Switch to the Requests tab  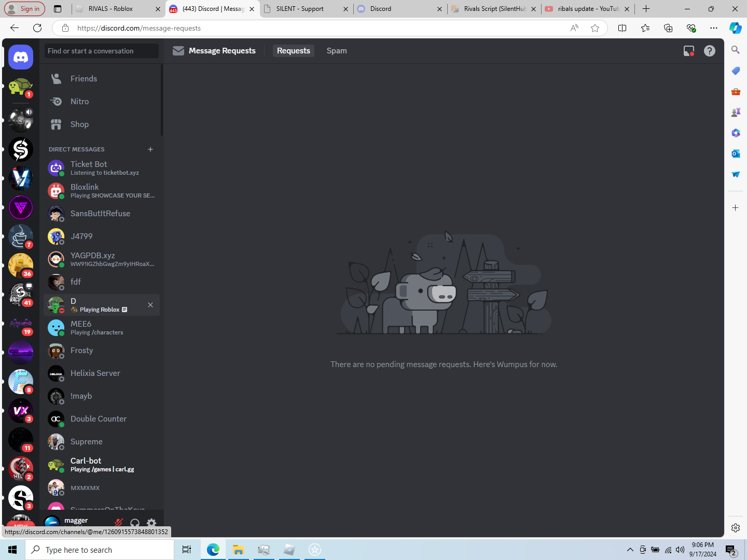pyautogui.click(x=294, y=51)
